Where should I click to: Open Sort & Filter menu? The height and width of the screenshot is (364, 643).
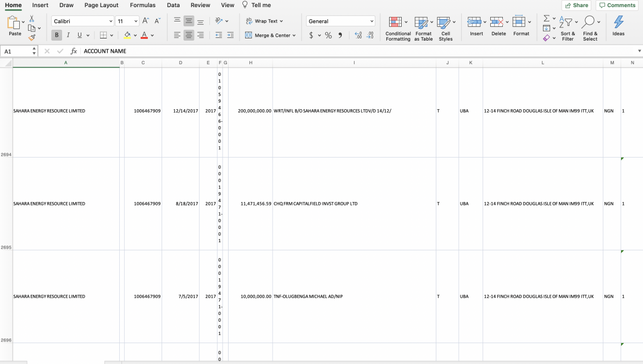point(568,29)
